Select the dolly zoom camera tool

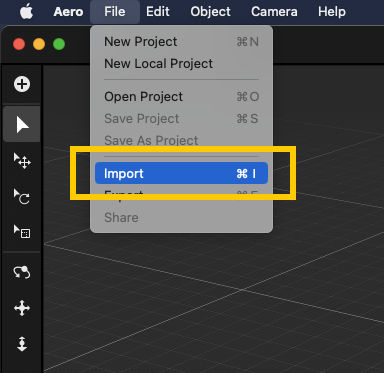pos(22,344)
